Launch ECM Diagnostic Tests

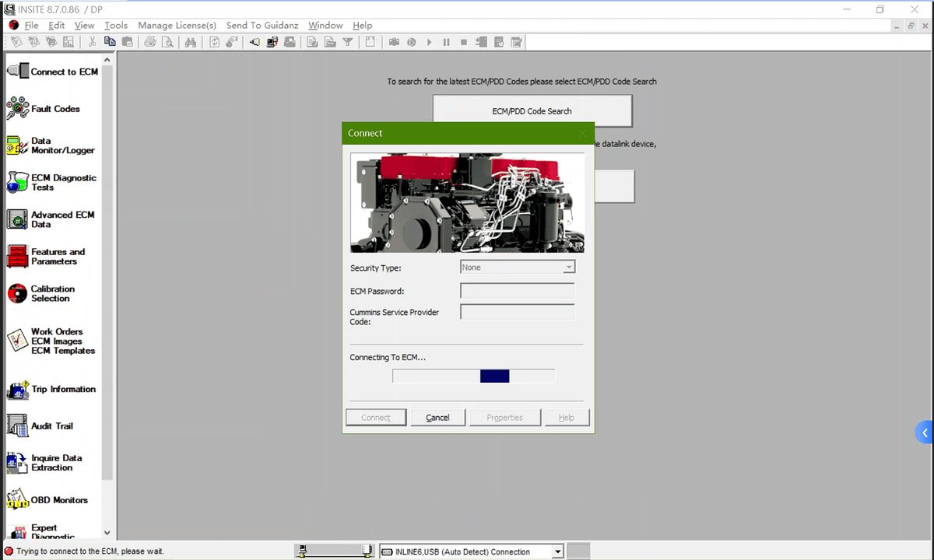coord(18,183)
